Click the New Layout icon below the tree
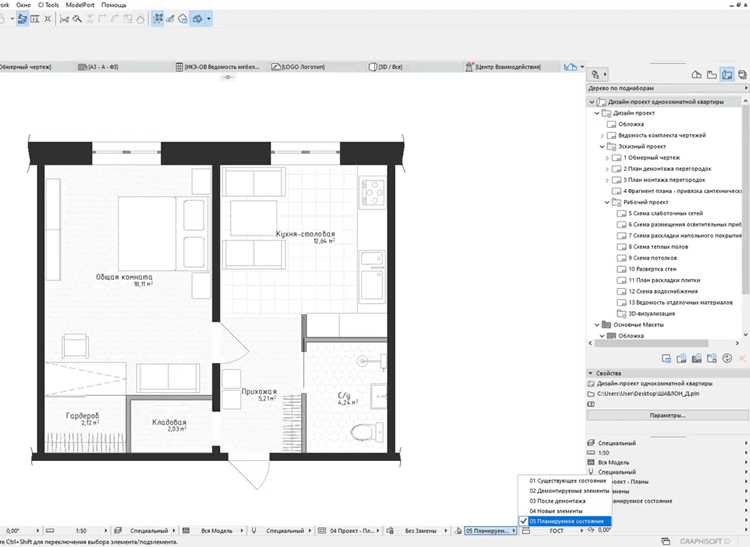Image resolution: width=750 pixels, height=547 pixels. pyautogui.click(x=666, y=359)
